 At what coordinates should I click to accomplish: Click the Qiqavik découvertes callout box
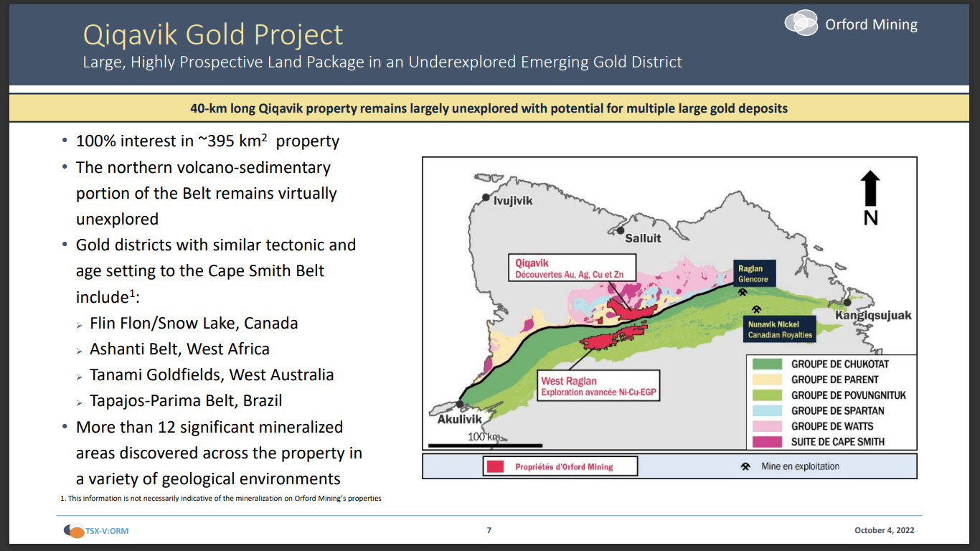(x=574, y=267)
